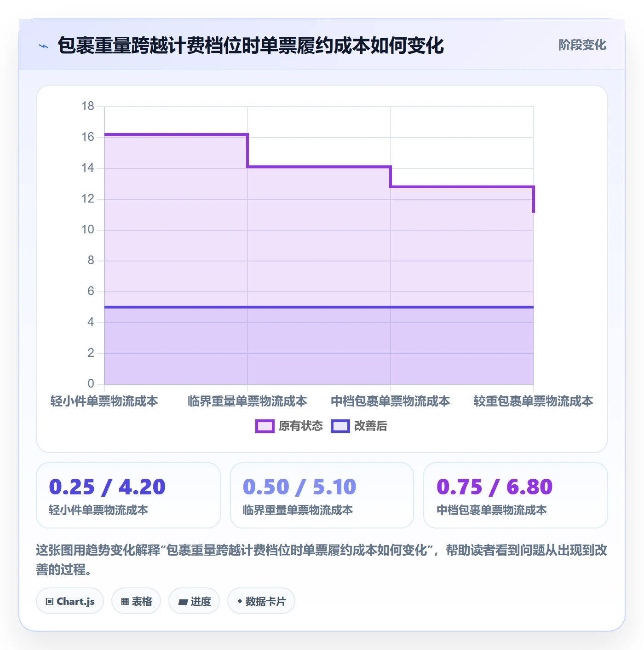644x650 pixels.
Task: Select the 表格 tag chip
Action: 136,601
